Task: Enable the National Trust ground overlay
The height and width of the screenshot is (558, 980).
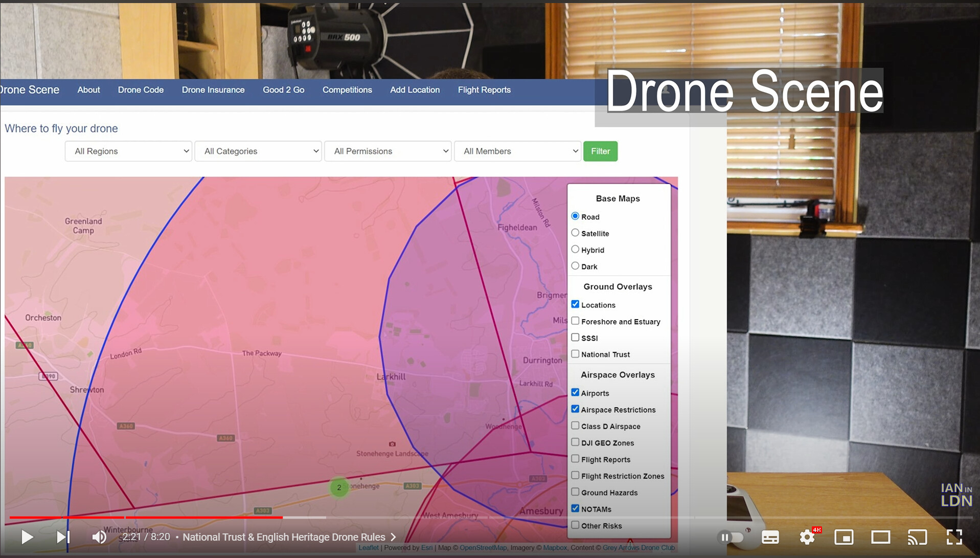Action: click(x=575, y=353)
